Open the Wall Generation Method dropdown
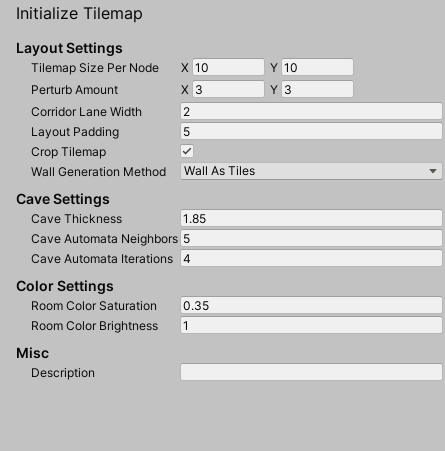Screen dimensions: 445x451 point(311,171)
